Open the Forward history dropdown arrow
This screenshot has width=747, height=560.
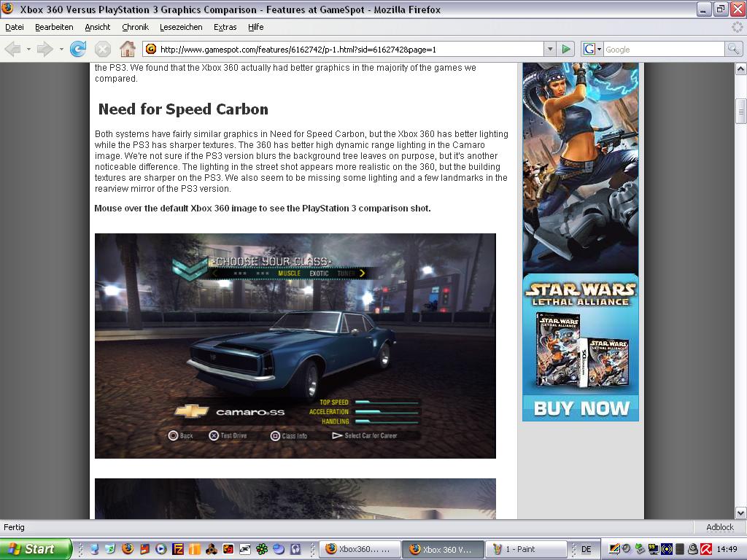pos(61,49)
